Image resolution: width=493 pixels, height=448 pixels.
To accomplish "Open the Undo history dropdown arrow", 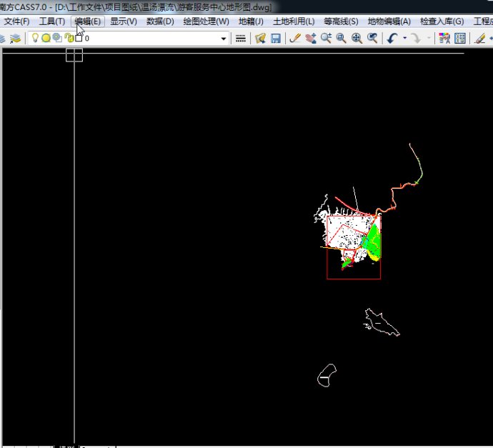I will [x=404, y=38].
